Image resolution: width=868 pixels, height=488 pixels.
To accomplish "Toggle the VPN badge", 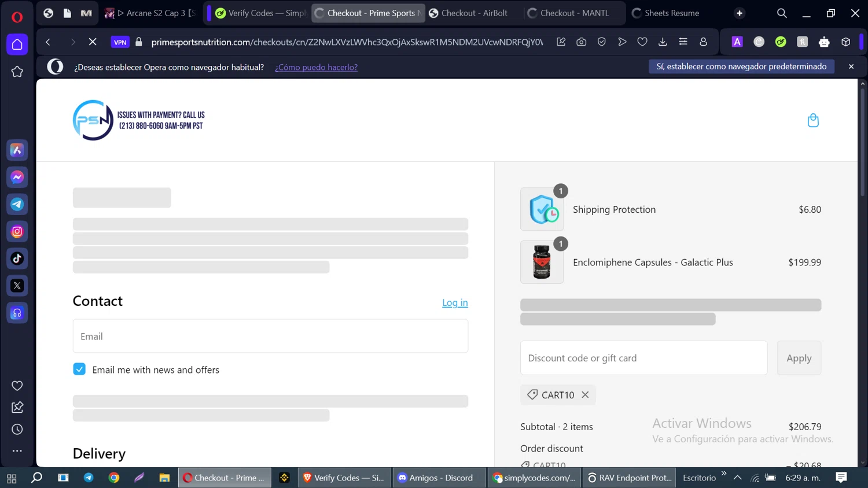I will (120, 42).
